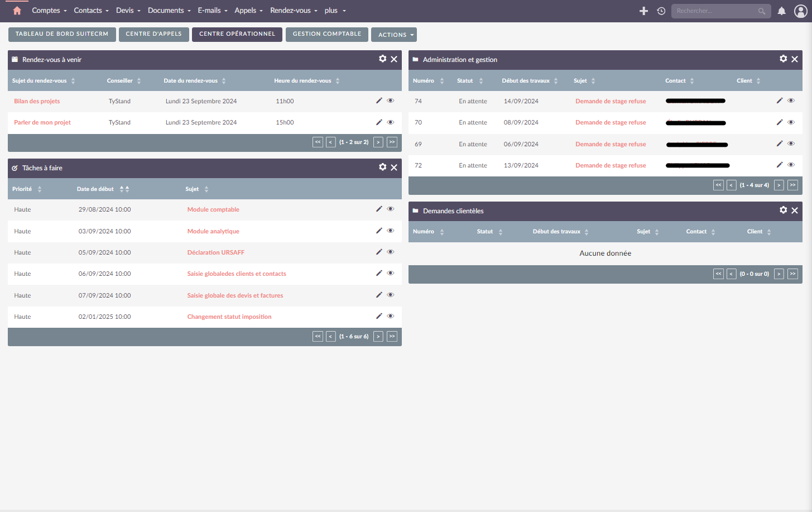Configure the Tâches à faire dashlet gear

383,167
